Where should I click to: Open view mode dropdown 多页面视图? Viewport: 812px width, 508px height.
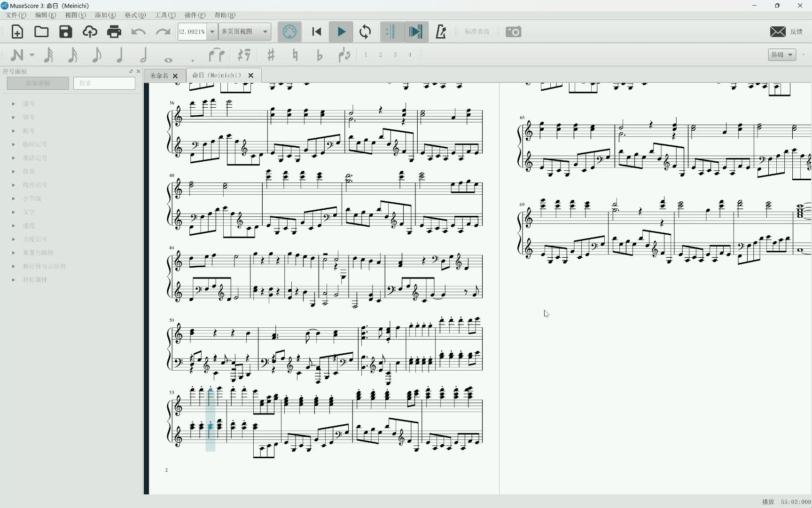244,32
